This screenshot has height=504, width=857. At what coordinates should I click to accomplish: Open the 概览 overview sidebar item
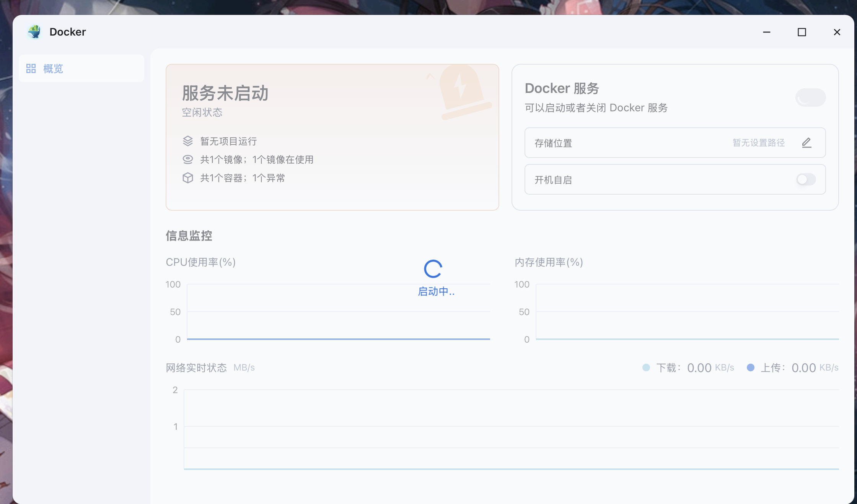(81, 68)
